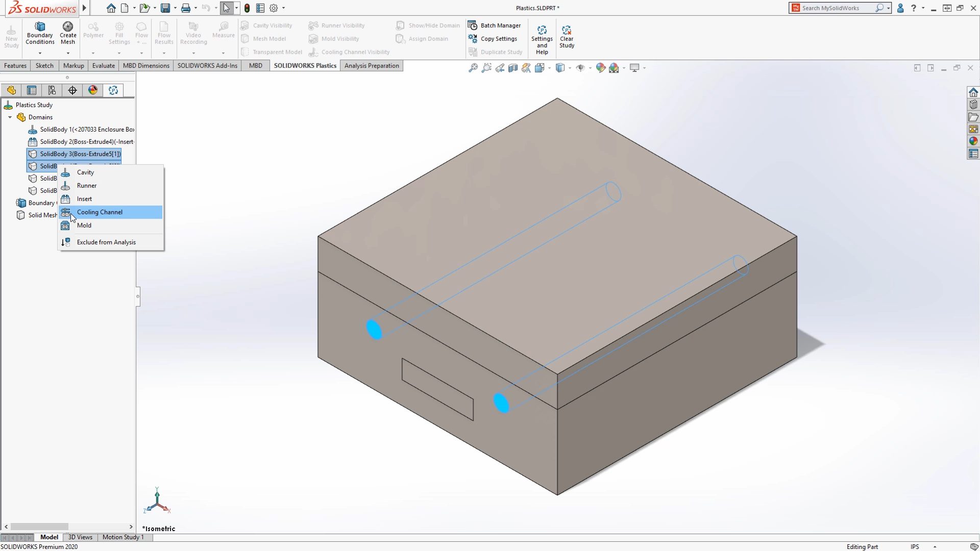This screenshot has height=551, width=980.
Task: Open Settings and Help
Action: 542,40
